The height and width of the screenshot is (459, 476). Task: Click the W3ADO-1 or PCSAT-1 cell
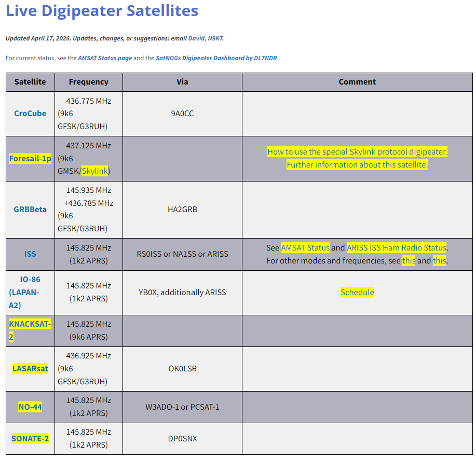pos(182,407)
